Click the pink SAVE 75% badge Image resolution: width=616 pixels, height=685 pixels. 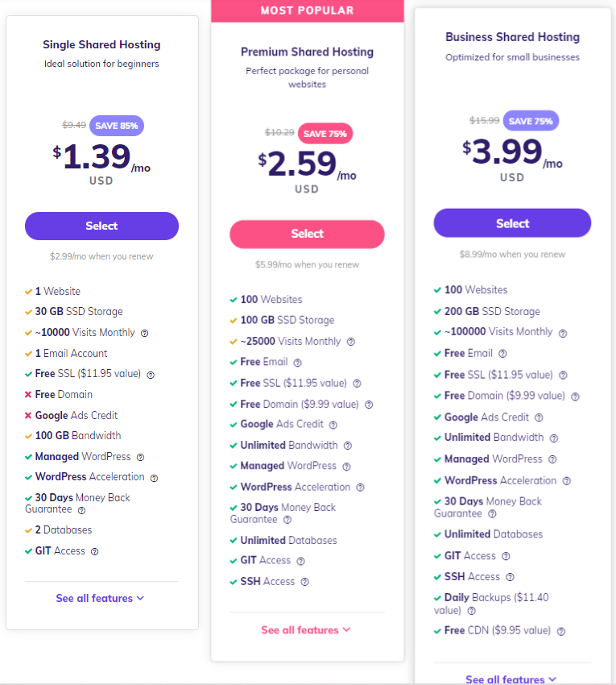325,134
